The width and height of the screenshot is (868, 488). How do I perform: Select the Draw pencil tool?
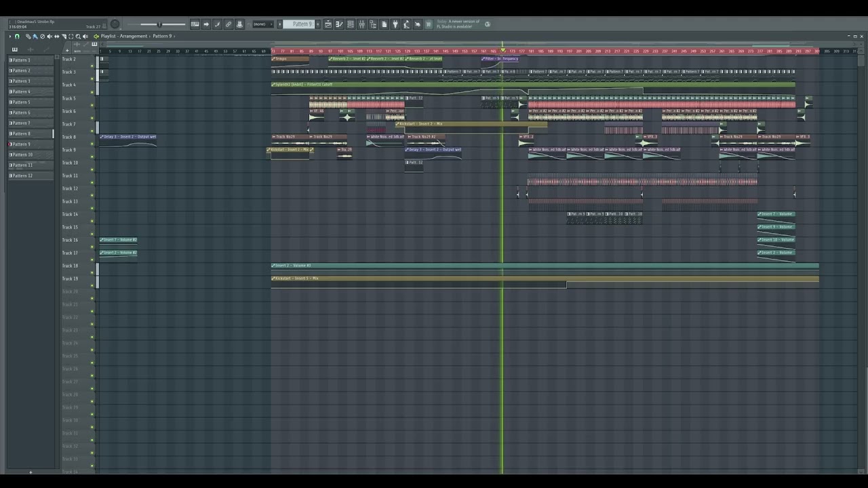click(x=28, y=36)
